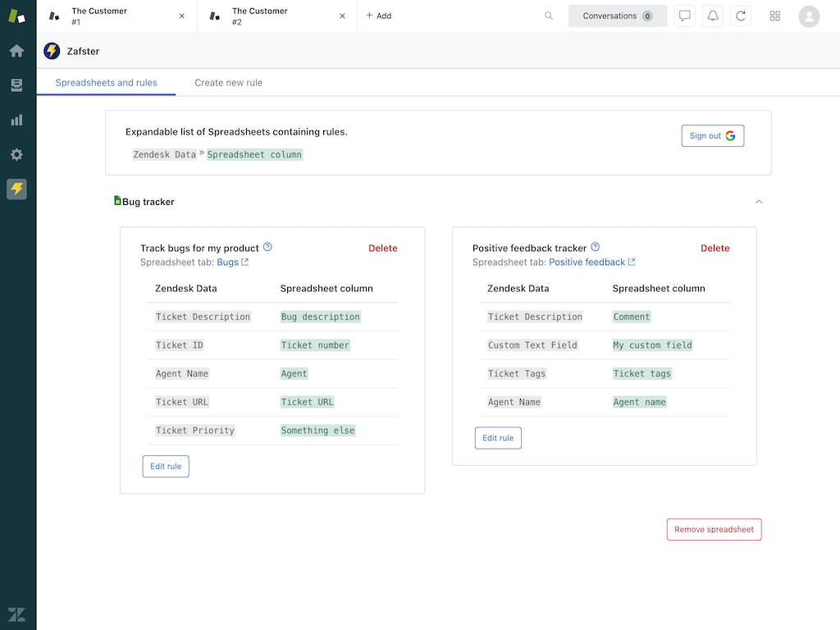Open the products grid icon
Screen dimensions: 840x630
pos(775,16)
